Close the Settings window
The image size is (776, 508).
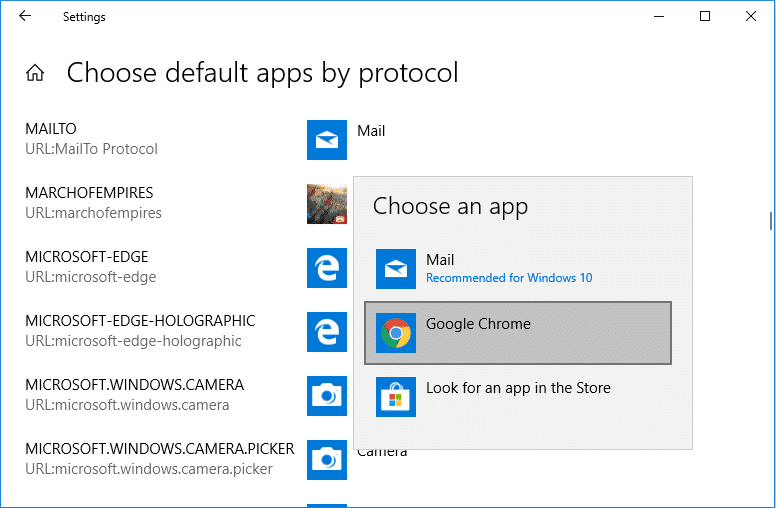pos(751,16)
